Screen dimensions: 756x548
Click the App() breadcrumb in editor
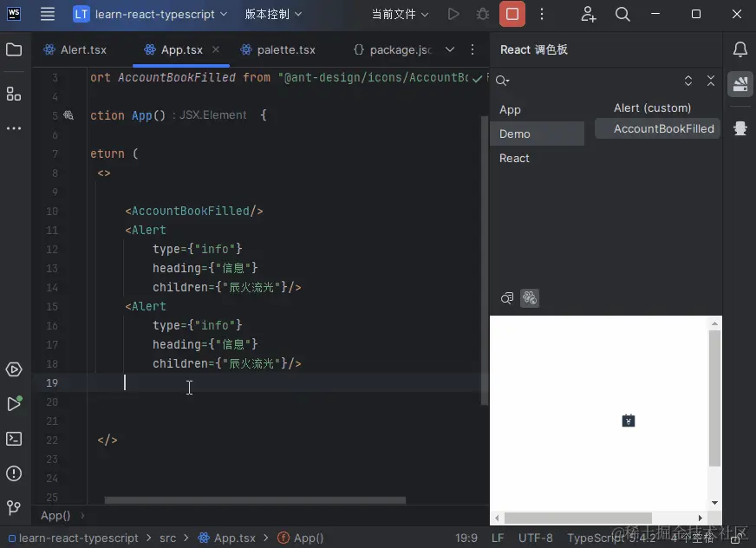(x=55, y=516)
